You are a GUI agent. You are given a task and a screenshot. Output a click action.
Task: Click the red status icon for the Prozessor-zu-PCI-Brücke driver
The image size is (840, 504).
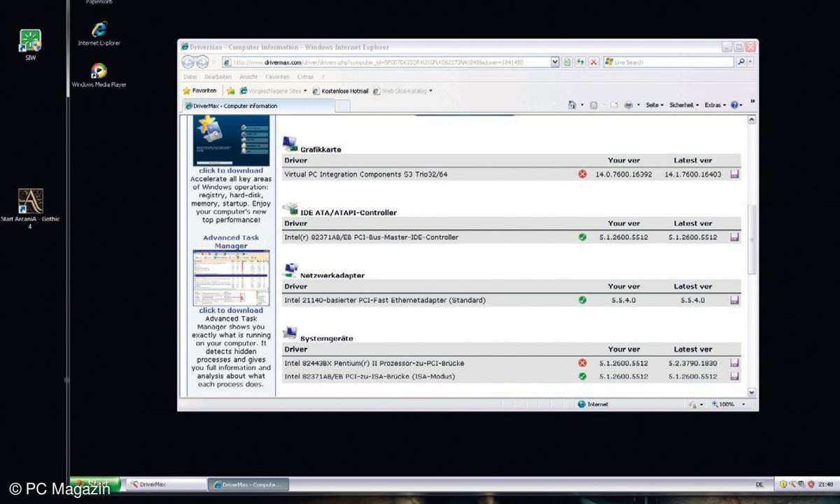coord(582,363)
